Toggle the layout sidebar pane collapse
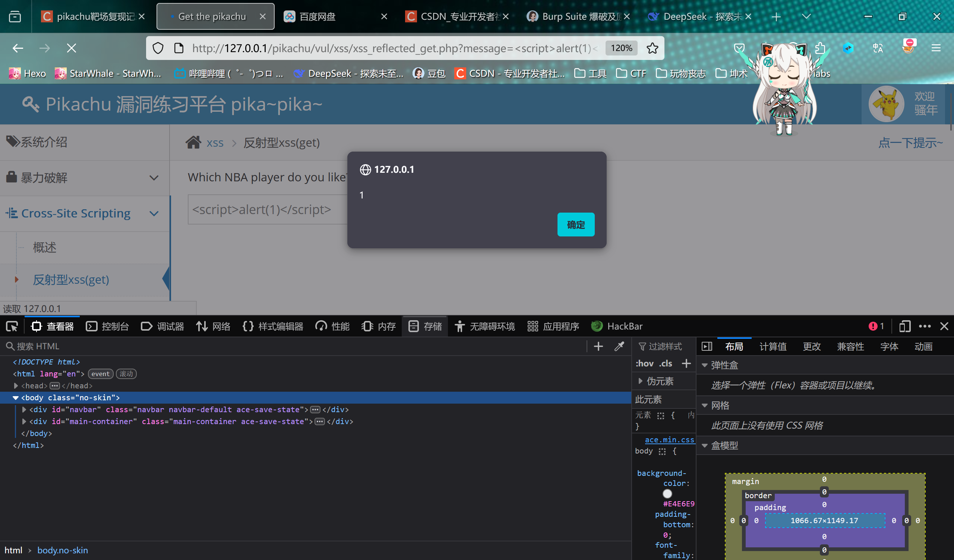Screen dimensions: 954x560 [707, 346]
